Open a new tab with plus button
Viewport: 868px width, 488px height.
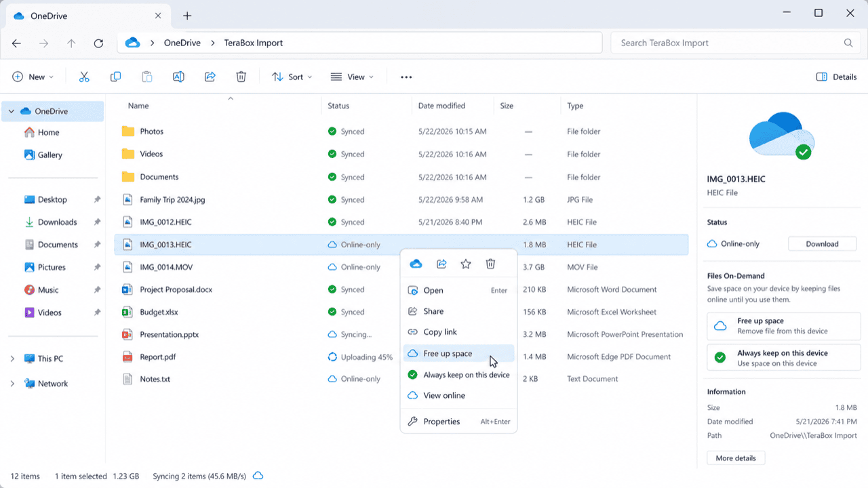click(188, 16)
